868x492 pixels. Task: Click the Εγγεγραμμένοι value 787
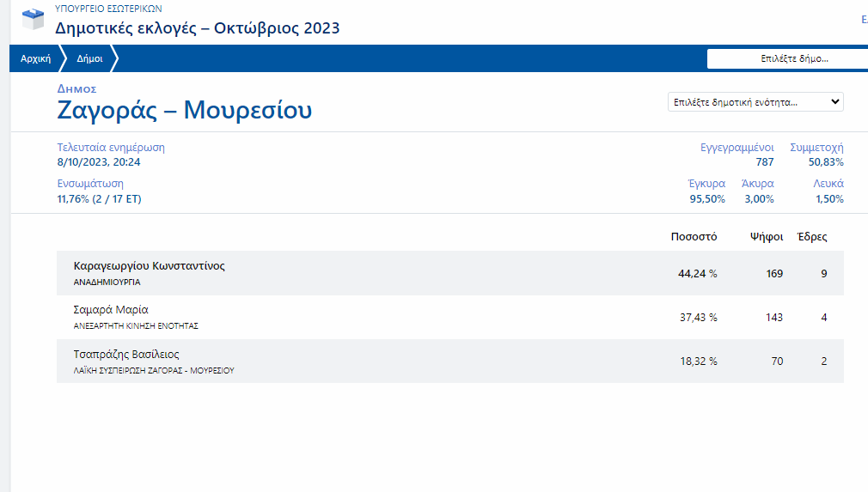764,162
